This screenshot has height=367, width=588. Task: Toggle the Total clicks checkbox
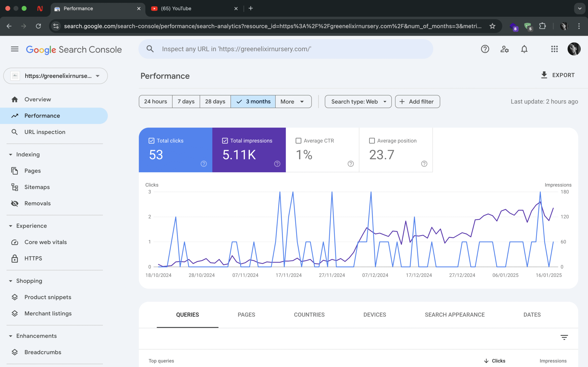(x=151, y=141)
